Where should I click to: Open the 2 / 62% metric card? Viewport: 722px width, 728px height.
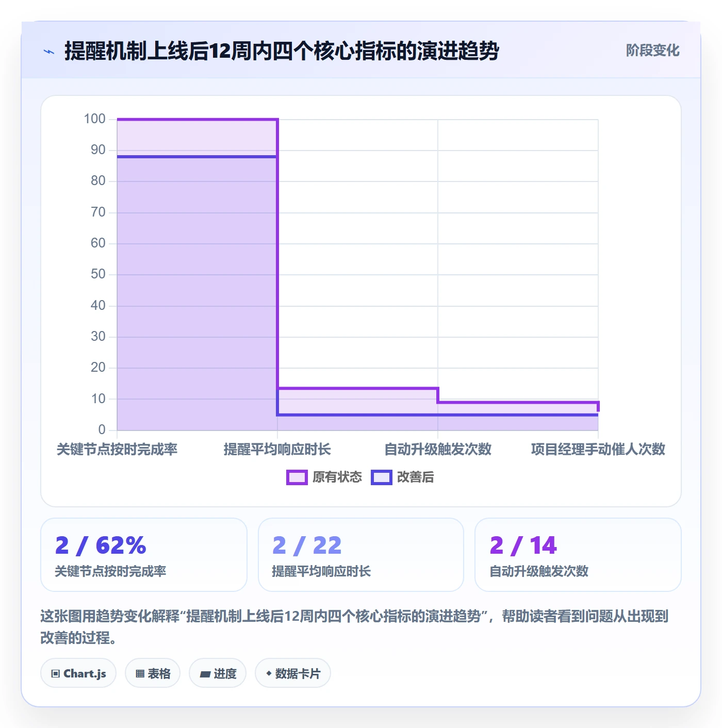(144, 555)
